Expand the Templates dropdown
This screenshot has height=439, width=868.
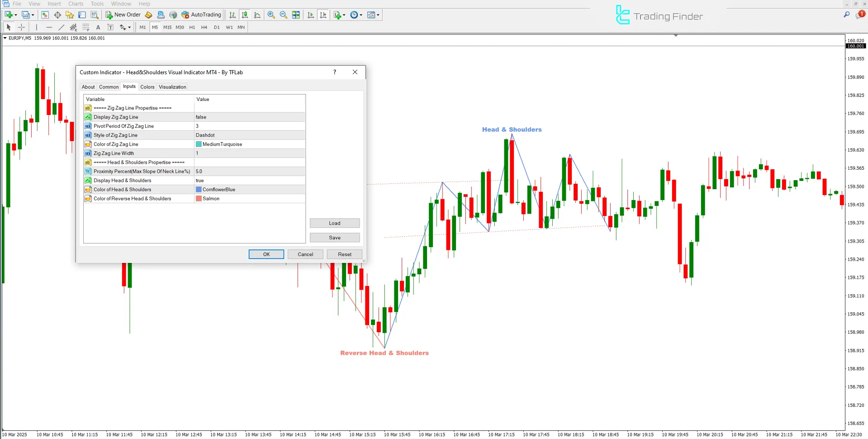point(374,14)
